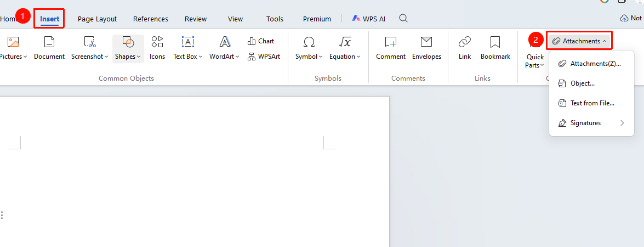
Task: Collapse the Attachments dropdown button
Action: [579, 41]
